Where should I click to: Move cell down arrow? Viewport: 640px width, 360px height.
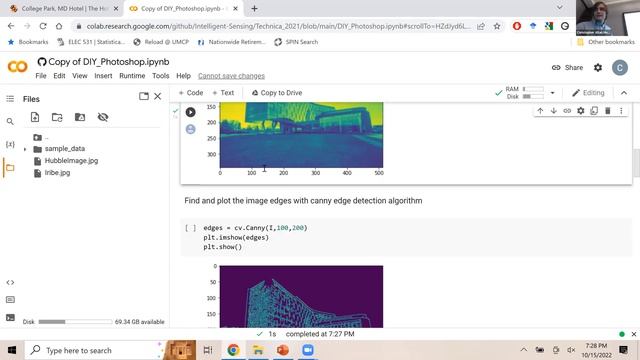(553, 111)
